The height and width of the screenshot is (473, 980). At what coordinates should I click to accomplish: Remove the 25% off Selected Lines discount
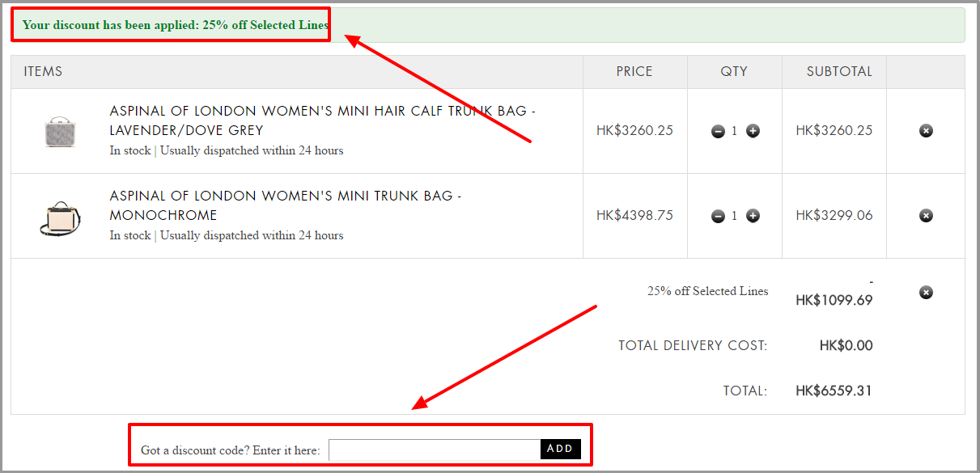(926, 293)
